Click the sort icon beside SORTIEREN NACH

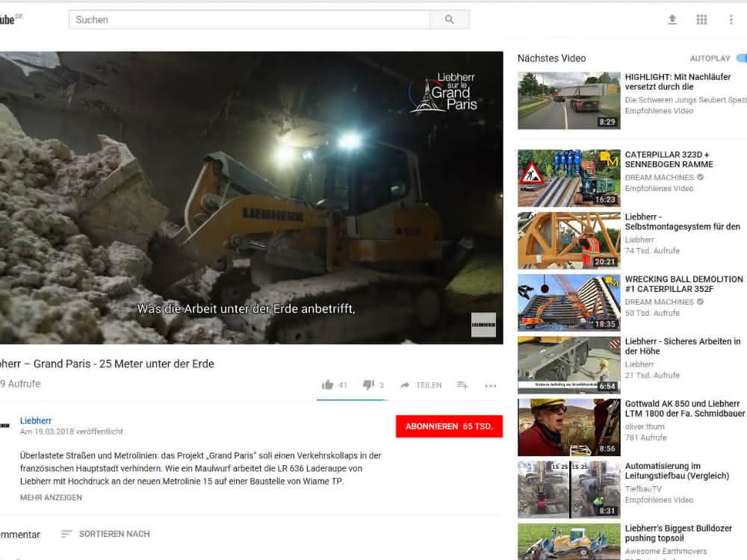point(66,534)
